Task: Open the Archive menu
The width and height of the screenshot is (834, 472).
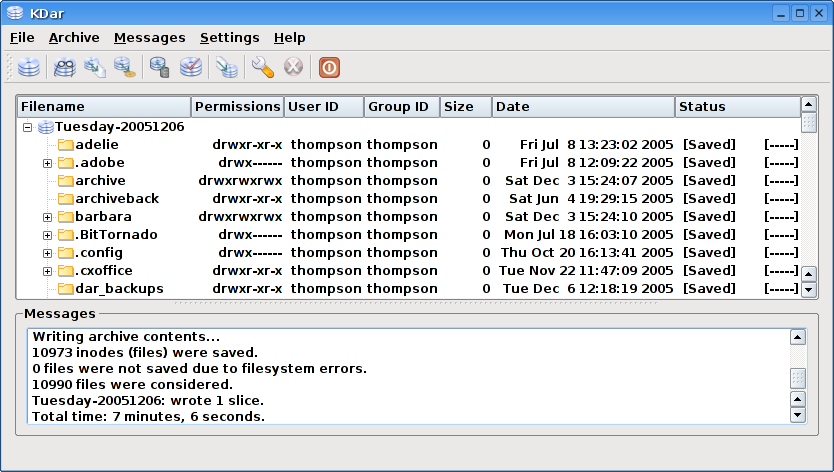Action: click(x=74, y=38)
